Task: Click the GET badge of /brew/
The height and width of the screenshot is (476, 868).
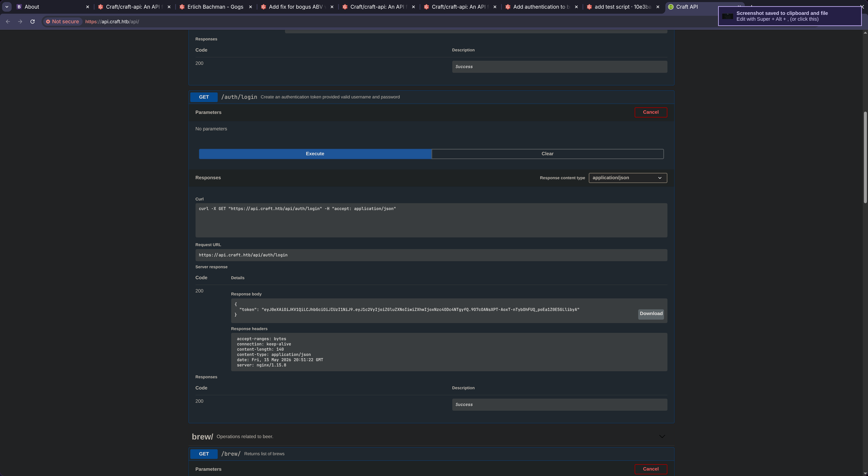Action: 204,454
